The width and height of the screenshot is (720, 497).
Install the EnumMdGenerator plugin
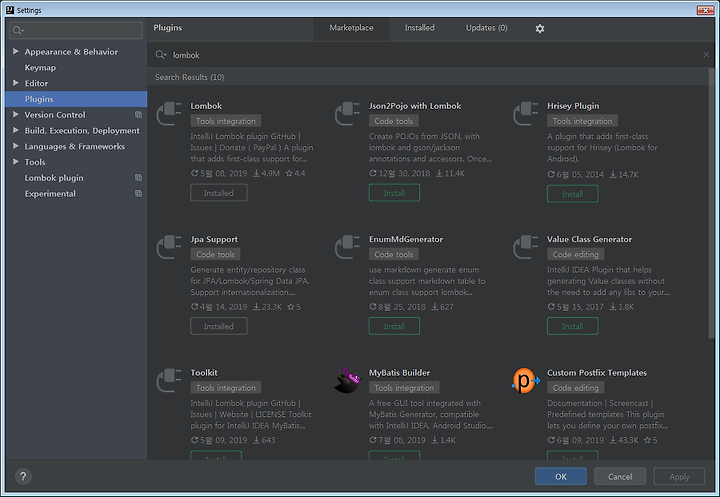(394, 326)
